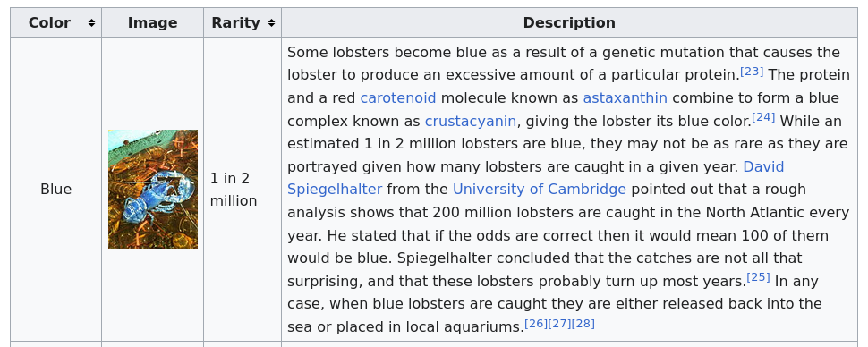Jump to citation reference 28

(x=583, y=323)
